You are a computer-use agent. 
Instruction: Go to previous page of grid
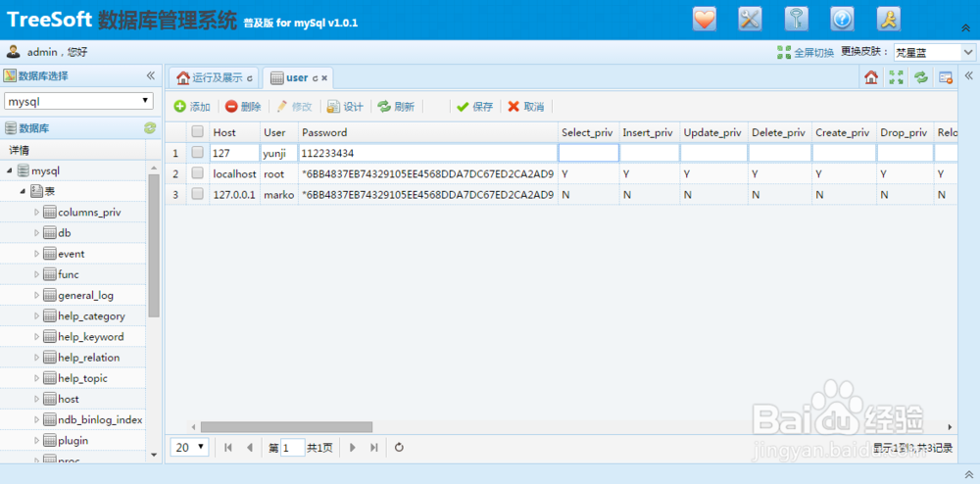coord(249,447)
